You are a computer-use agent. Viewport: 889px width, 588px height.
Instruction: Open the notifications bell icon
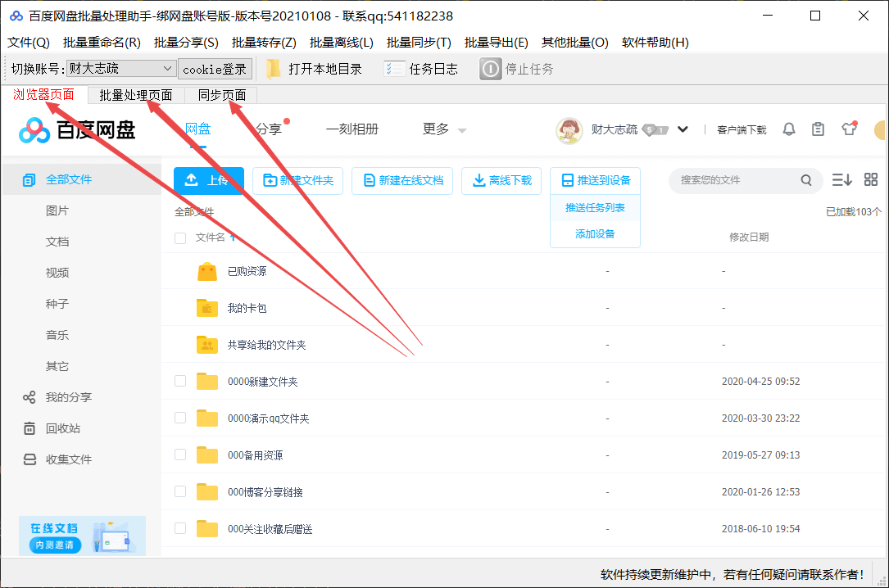788,129
